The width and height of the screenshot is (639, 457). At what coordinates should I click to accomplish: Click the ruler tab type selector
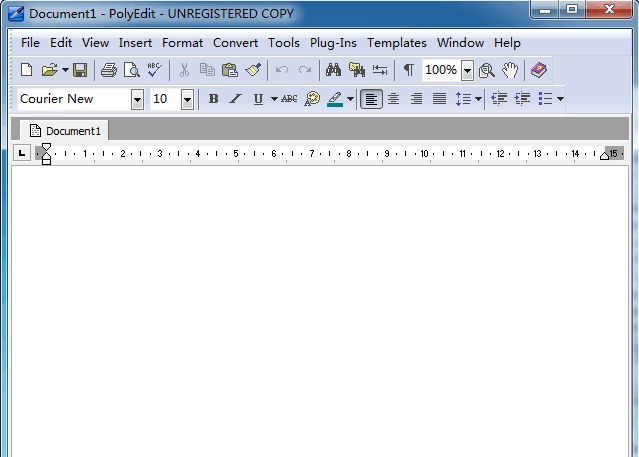(22, 153)
